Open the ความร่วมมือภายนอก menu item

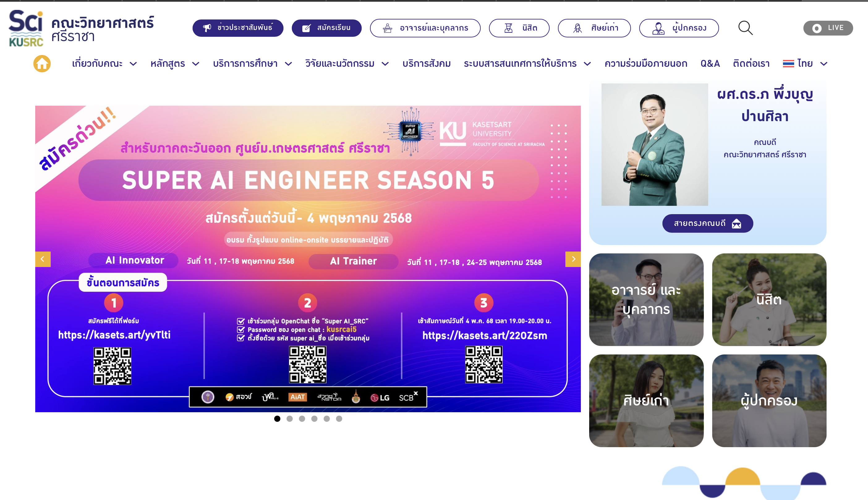646,64
